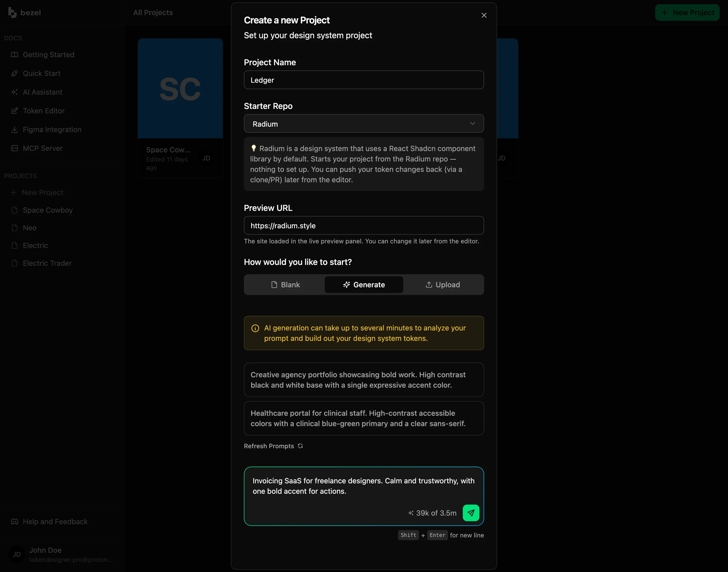Close the Create a new Project dialog
The image size is (728, 572).
[484, 15]
